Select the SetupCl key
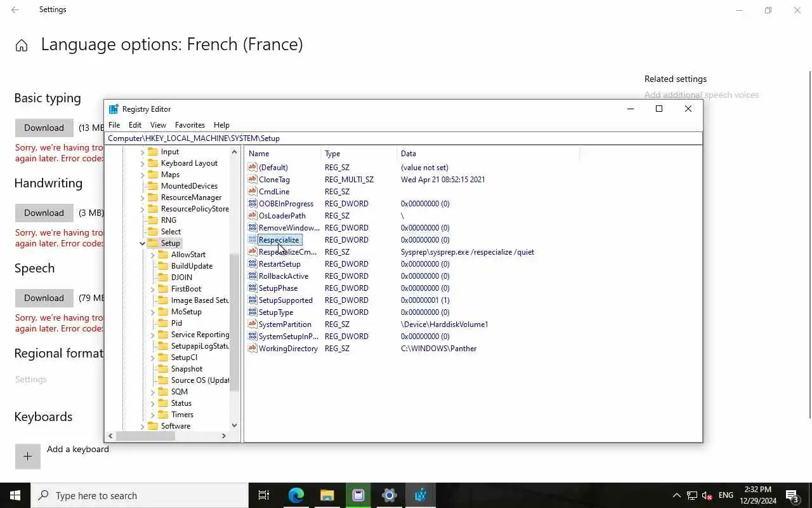Screen dimensions: 812x508 tap(184, 358)
